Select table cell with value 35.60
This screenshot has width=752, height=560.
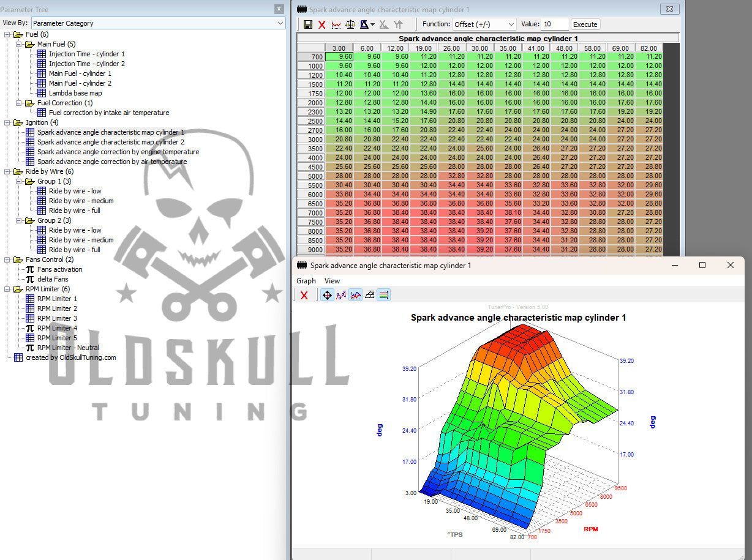(x=508, y=203)
